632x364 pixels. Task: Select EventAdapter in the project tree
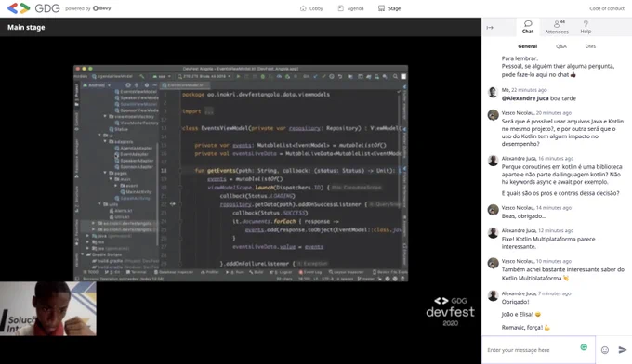pos(131,154)
